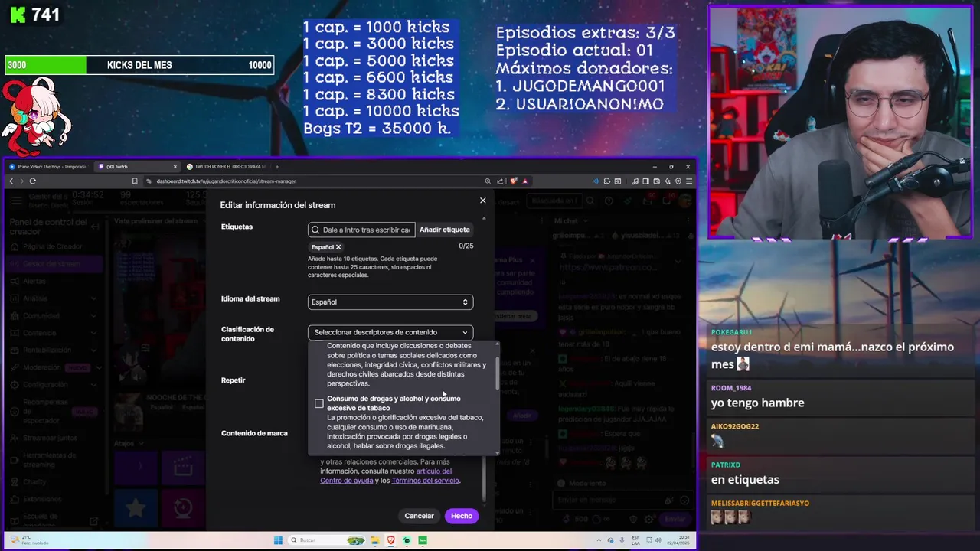
Task: Open the Idioma del stream dropdown
Action: [x=390, y=302]
